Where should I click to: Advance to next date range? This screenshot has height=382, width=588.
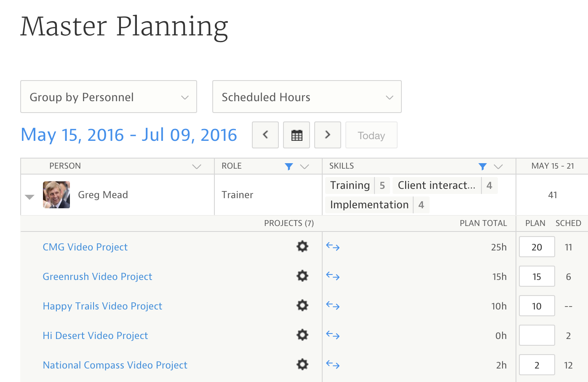[328, 135]
